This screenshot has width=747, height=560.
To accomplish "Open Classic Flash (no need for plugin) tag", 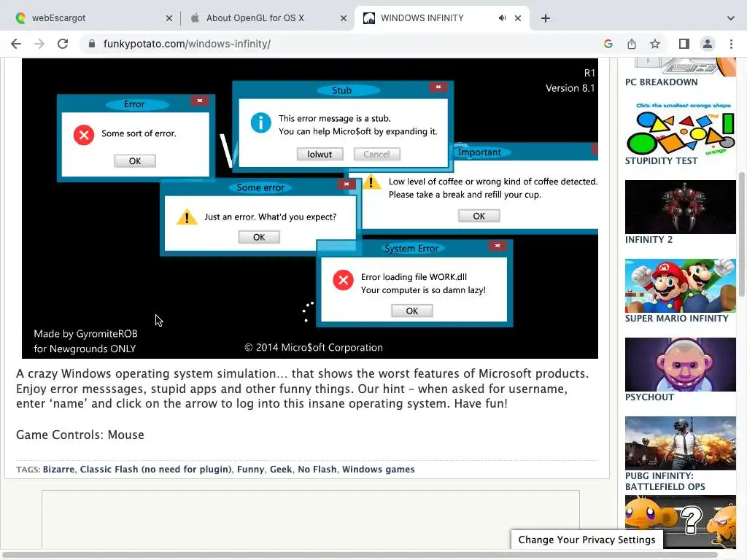I will (156, 470).
